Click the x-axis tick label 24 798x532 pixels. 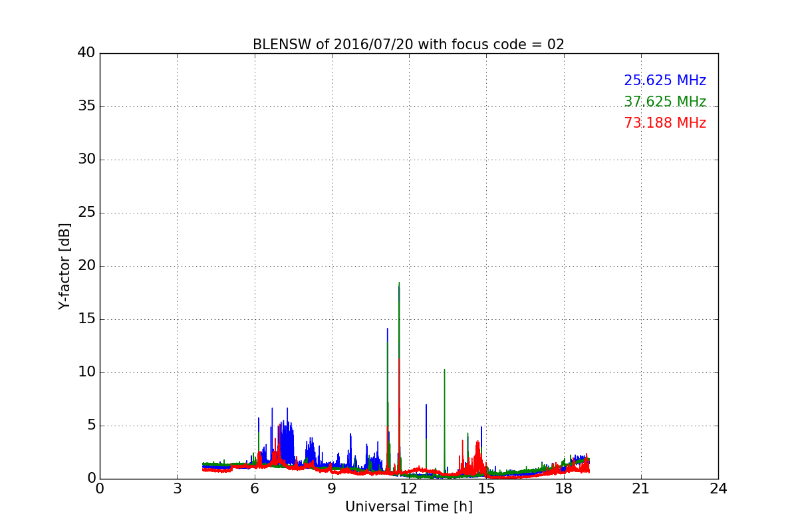point(718,488)
